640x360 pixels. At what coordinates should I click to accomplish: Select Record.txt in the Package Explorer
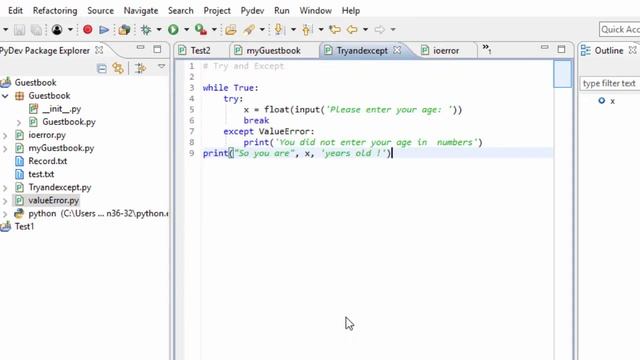click(47, 161)
